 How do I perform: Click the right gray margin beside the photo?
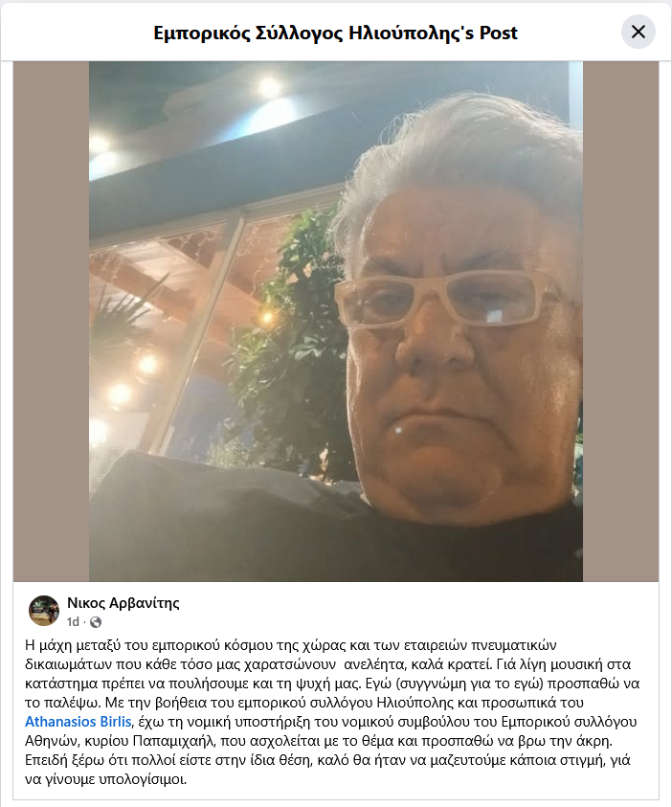click(x=620, y=321)
